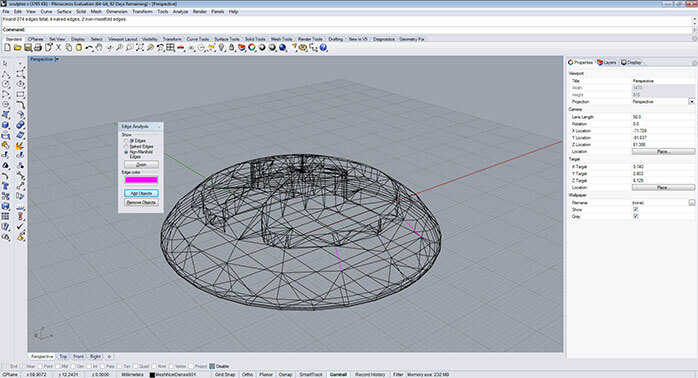
Task: Click the Target Location Place button
Action: pyautogui.click(x=663, y=187)
